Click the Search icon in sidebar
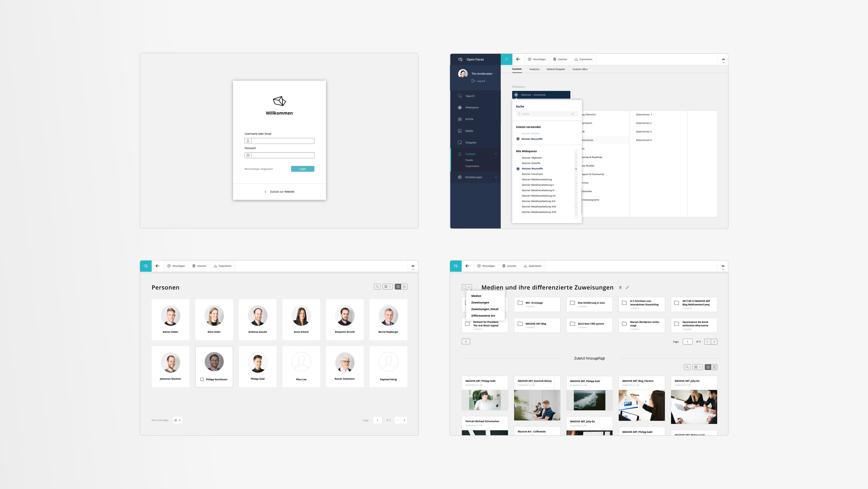The image size is (868, 489). [x=460, y=96]
